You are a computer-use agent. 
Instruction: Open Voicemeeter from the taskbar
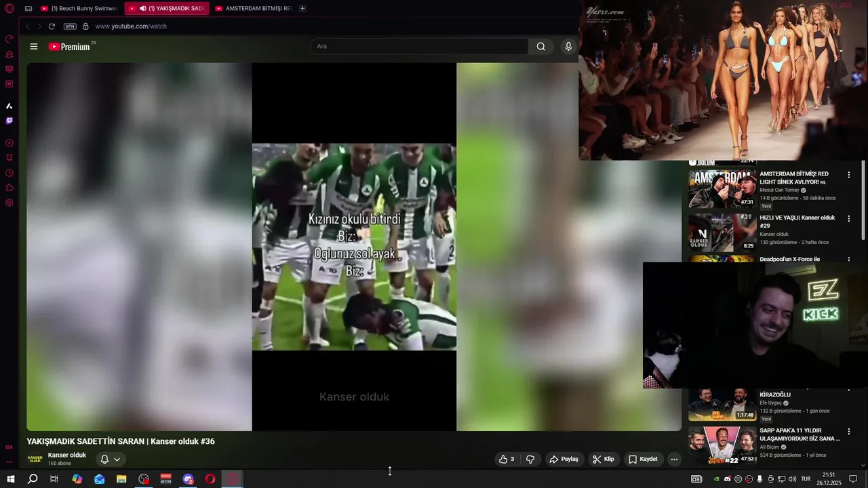(x=166, y=479)
